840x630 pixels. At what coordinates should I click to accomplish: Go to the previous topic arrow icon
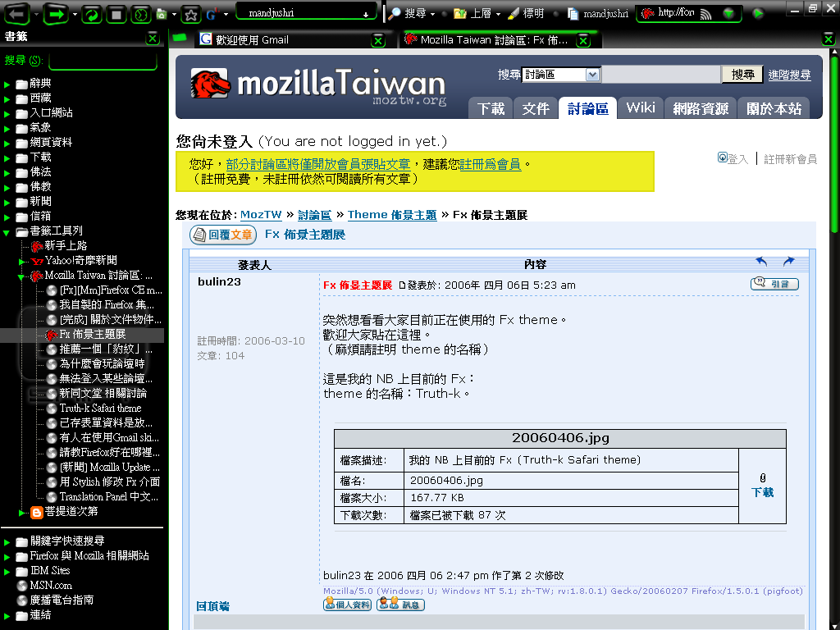coord(761,262)
